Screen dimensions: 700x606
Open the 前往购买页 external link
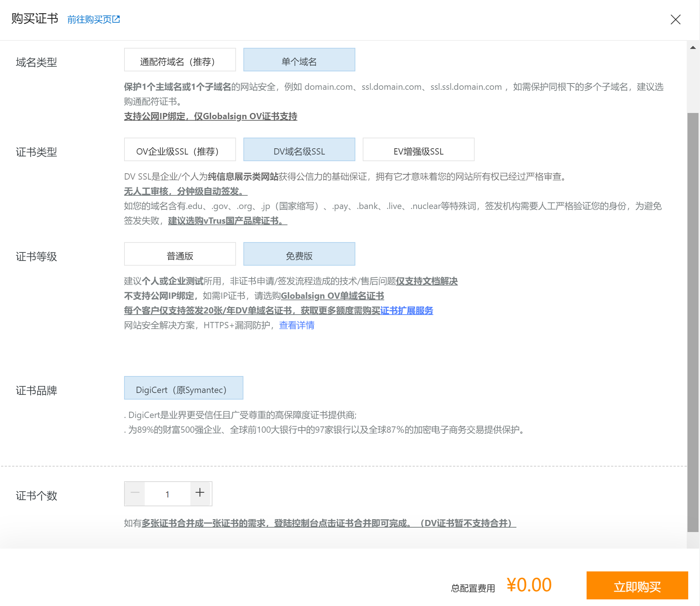click(x=94, y=20)
